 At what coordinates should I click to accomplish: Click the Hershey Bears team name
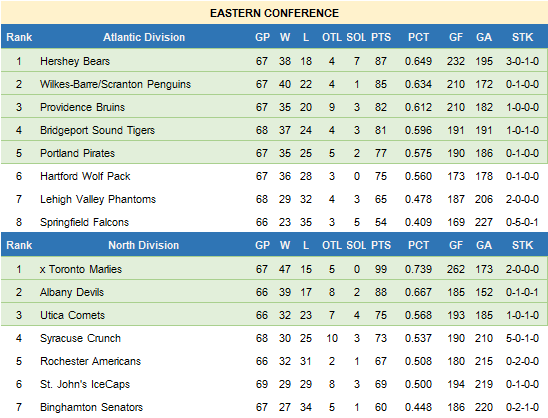pyautogui.click(x=75, y=61)
